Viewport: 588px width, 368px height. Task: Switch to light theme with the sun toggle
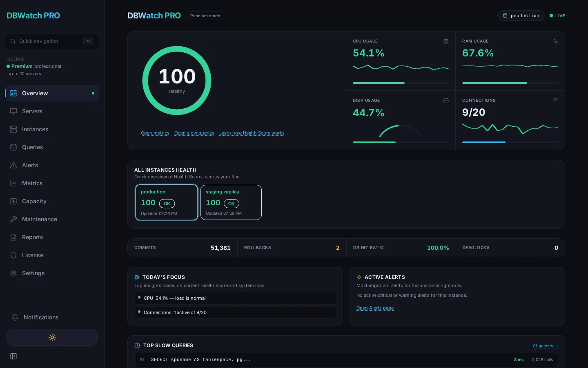[52, 337]
